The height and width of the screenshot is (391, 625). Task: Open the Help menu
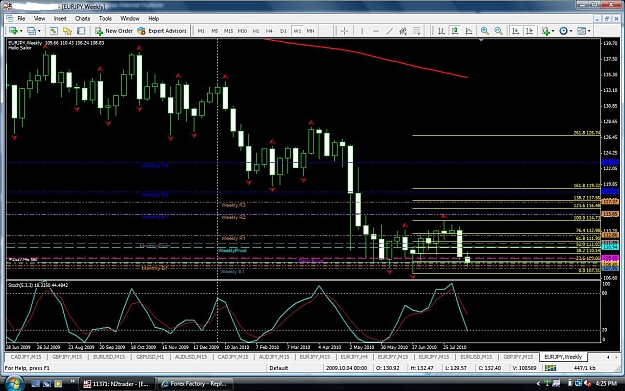tap(153, 18)
